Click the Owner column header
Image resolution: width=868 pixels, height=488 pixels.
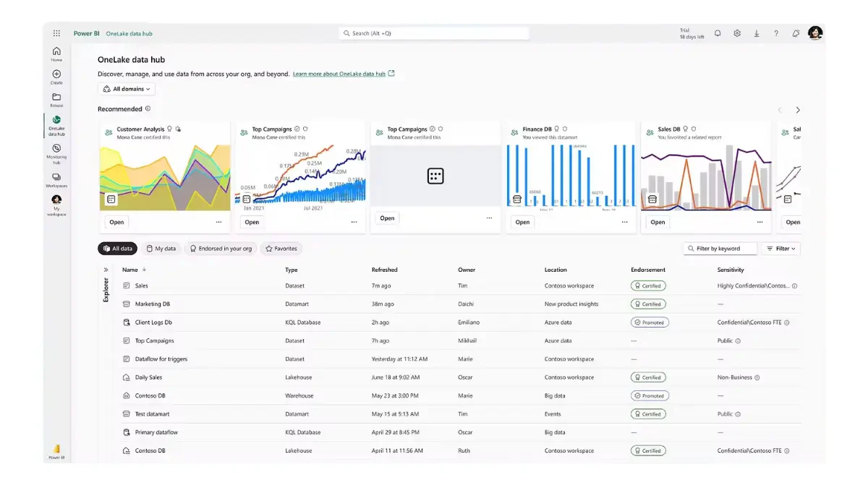click(x=467, y=270)
